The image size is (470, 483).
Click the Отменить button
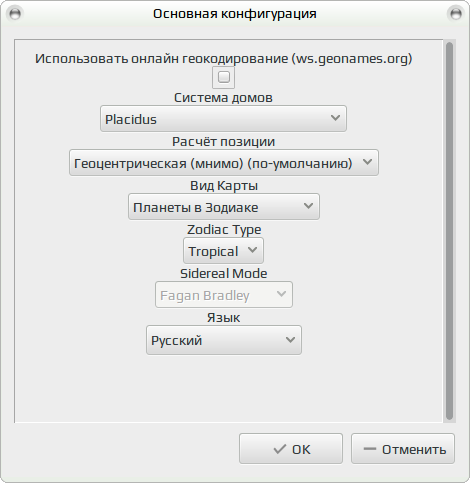pos(403,449)
